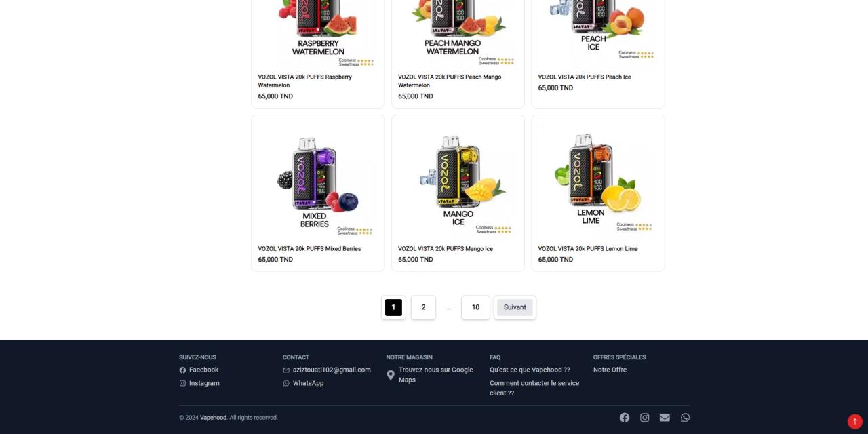Click the map pin icon under Notre Magasin
The height and width of the screenshot is (434, 868).
coord(391,375)
